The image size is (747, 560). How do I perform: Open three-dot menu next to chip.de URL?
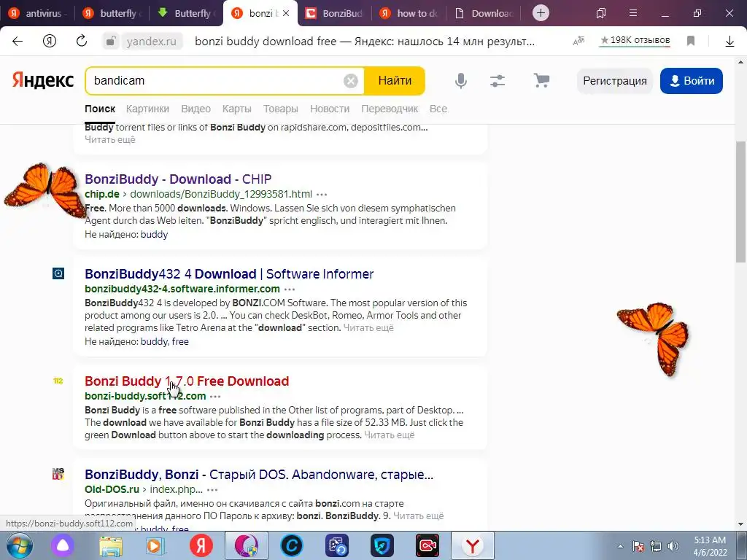[322, 194]
